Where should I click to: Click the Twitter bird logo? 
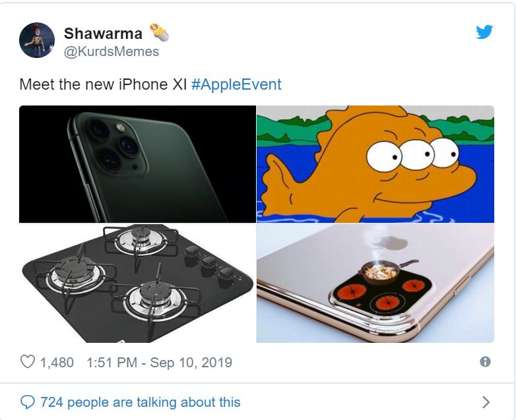(484, 32)
